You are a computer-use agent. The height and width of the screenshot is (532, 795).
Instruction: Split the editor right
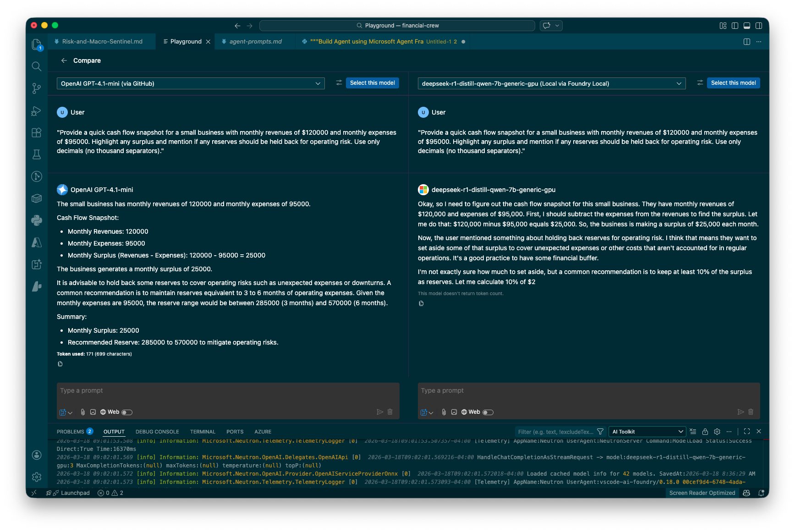747,42
